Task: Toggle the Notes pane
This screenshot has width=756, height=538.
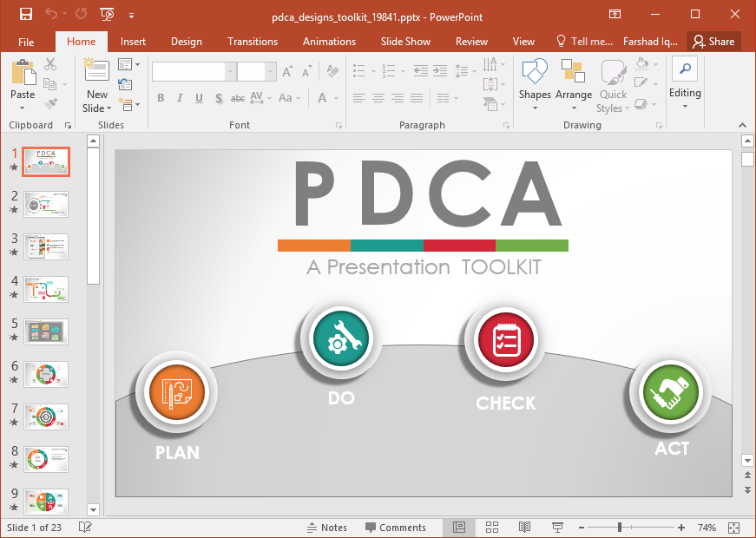Action: [326, 528]
